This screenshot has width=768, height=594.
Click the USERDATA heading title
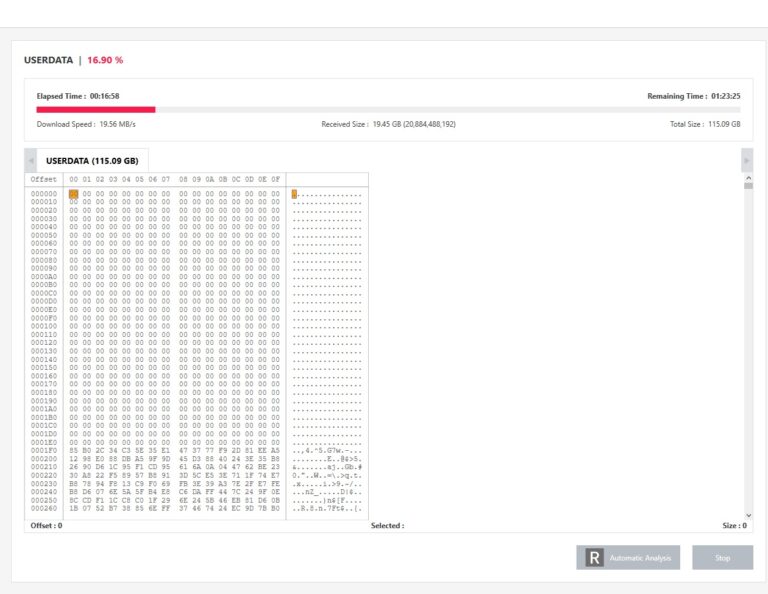(x=48, y=60)
